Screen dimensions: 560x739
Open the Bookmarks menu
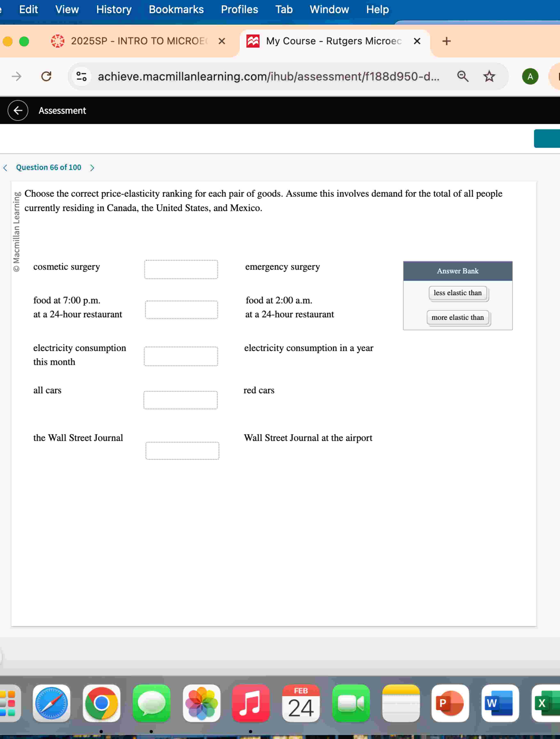click(x=176, y=9)
